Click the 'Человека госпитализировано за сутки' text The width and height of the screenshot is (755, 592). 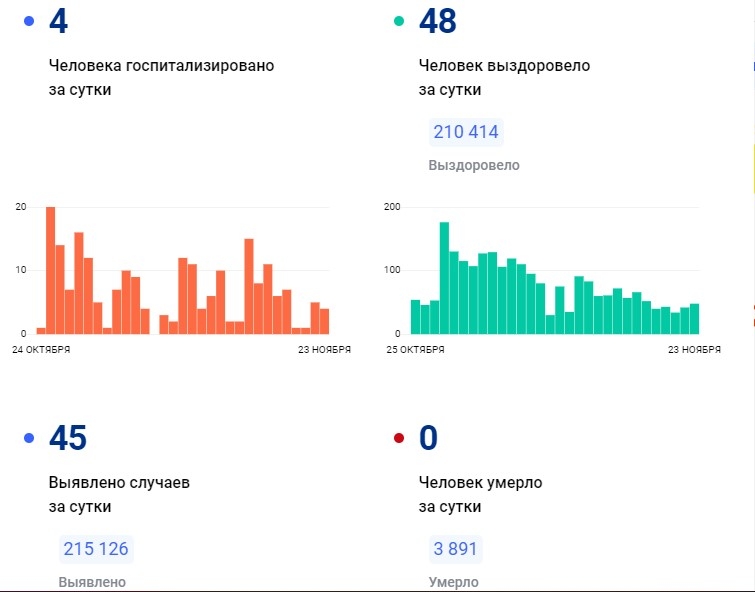160,77
